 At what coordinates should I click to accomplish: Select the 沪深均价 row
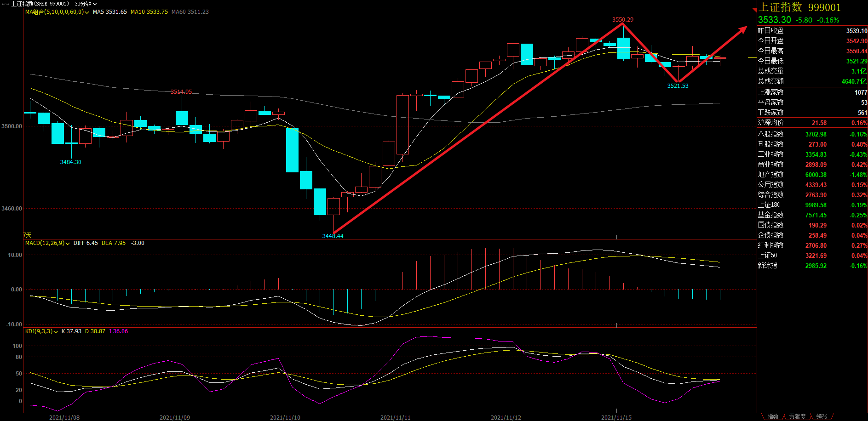tap(770, 123)
